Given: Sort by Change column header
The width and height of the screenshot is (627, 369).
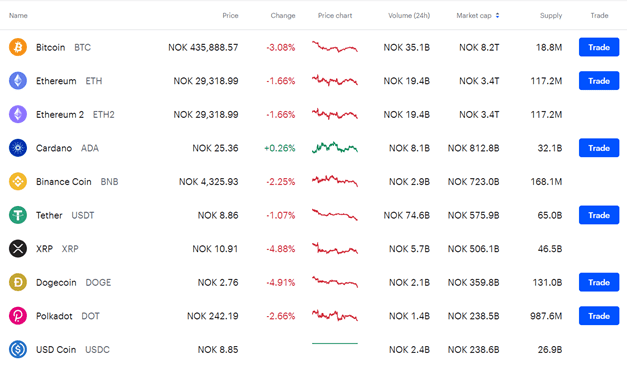Looking at the screenshot, I should [x=283, y=16].
